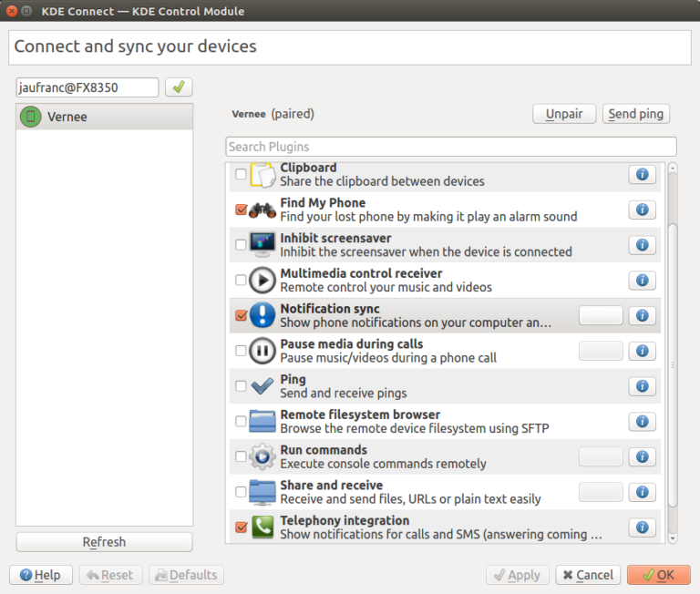This screenshot has width=700, height=594.
Task: Uncheck the Notification sync plugin
Action: click(x=241, y=315)
